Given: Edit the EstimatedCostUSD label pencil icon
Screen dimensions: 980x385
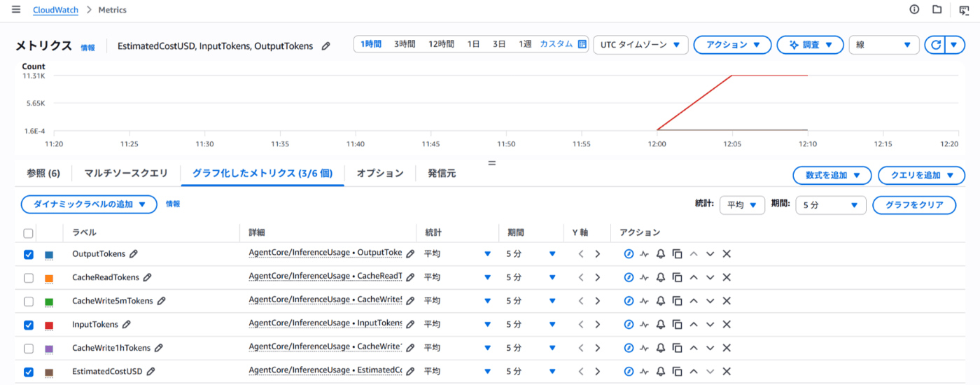Looking at the screenshot, I should point(150,372).
